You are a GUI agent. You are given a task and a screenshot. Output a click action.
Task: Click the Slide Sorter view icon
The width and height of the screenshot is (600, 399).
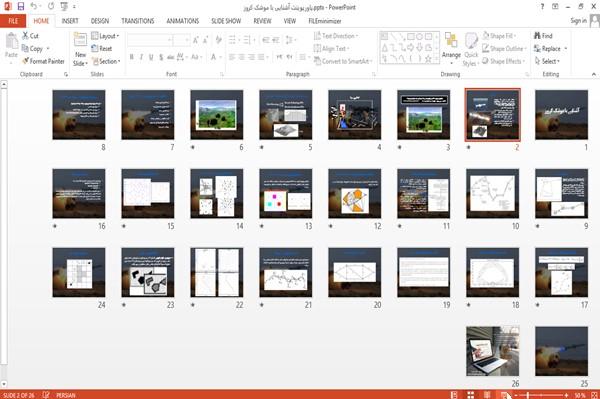tap(471, 395)
